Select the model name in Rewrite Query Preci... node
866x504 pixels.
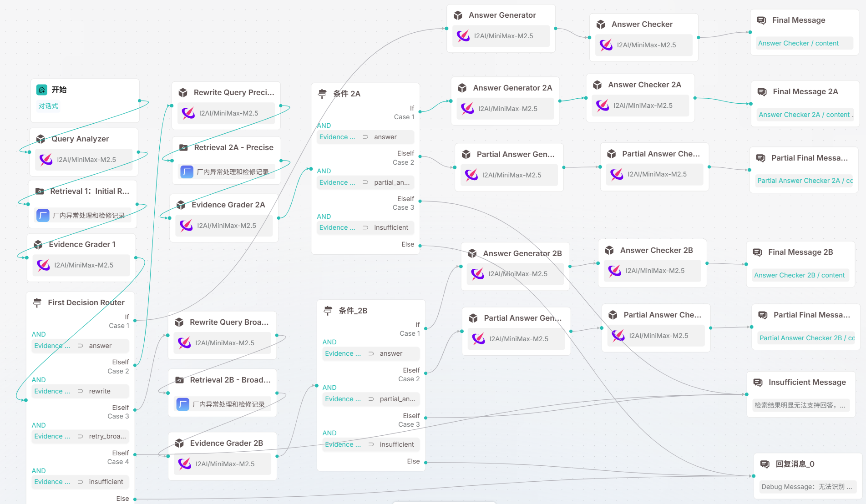(x=228, y=113)
